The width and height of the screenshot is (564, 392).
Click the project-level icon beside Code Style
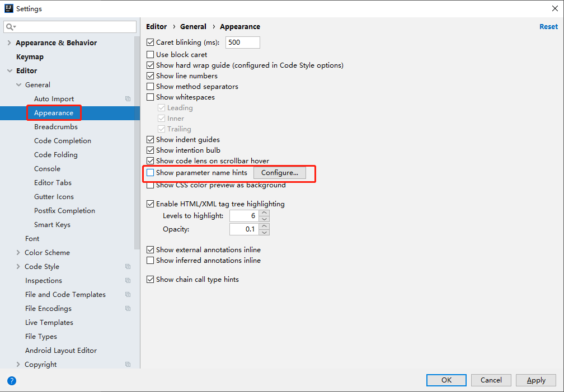click(x=128, y=267)
